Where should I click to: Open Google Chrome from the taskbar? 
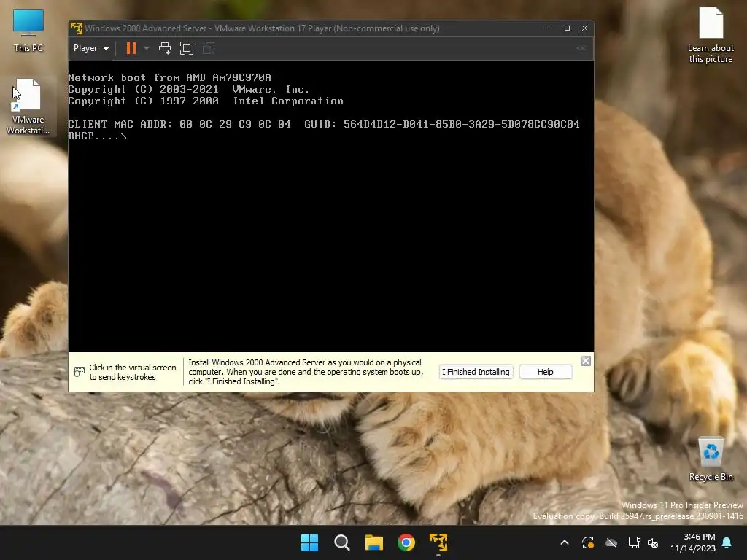click(x=406, y=542)
